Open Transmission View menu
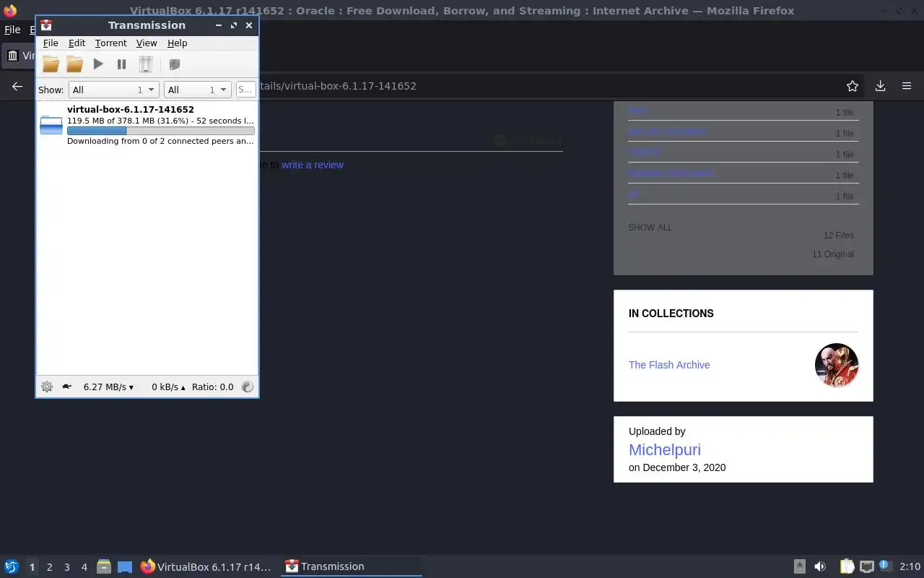924x578 pixels. [147, 43]
